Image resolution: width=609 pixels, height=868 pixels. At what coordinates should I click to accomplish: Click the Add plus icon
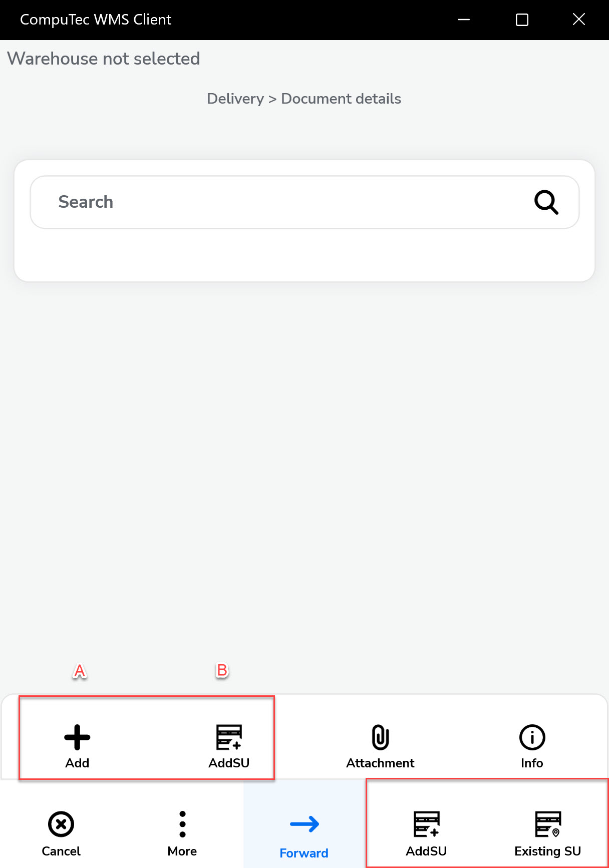point(77,737)
